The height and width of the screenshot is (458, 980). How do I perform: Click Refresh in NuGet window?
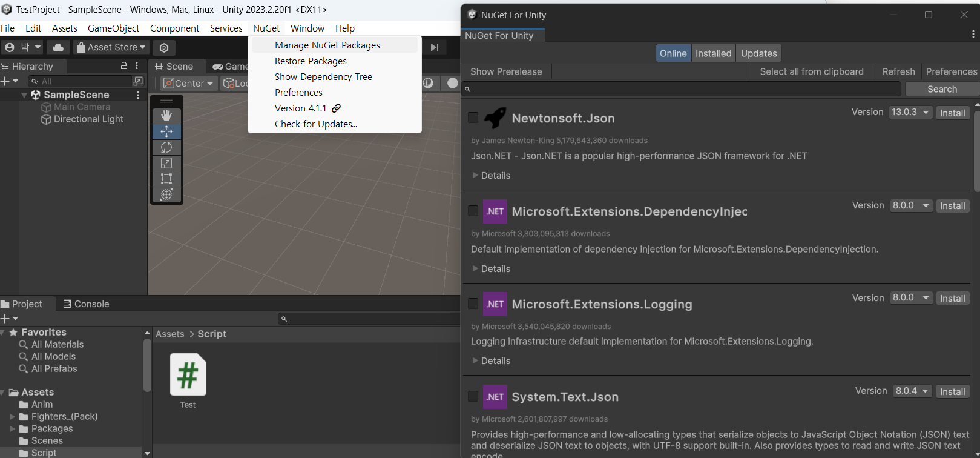[x=898, y=71]
